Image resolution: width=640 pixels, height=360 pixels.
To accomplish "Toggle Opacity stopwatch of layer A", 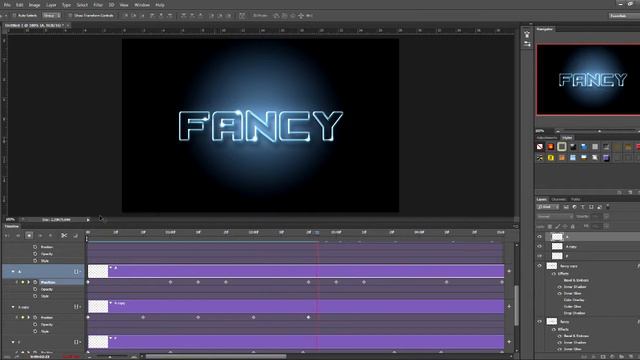I will [x=35, y=289].
